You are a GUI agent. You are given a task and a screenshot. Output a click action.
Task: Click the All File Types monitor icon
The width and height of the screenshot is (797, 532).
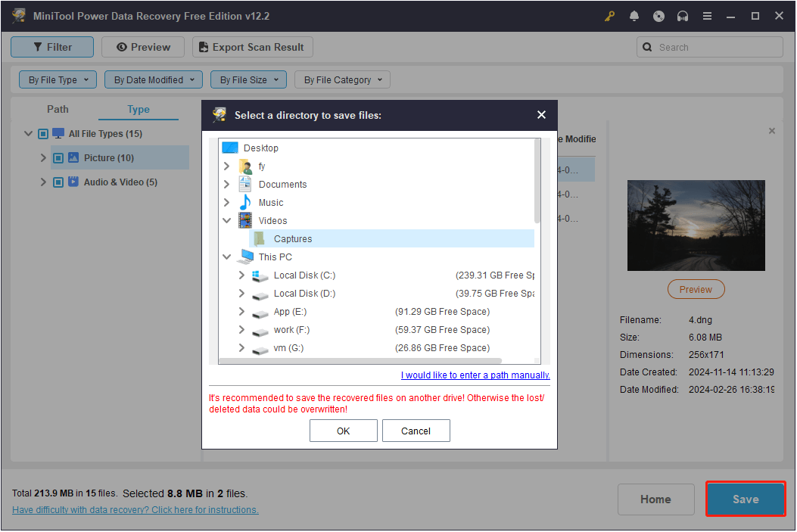(58, 133)
